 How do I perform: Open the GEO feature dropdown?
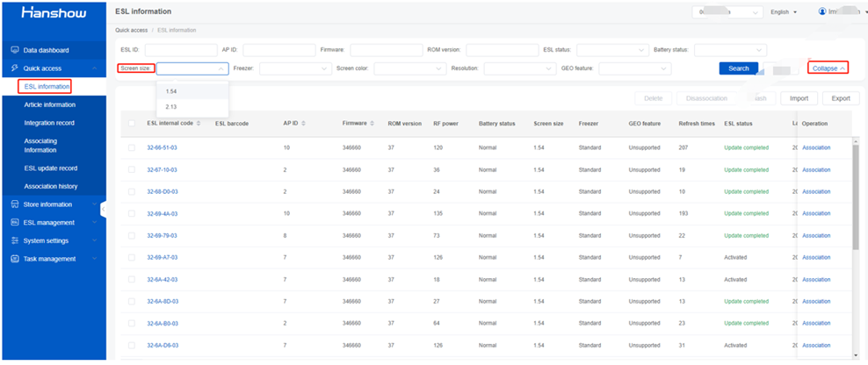coord(635,68)
